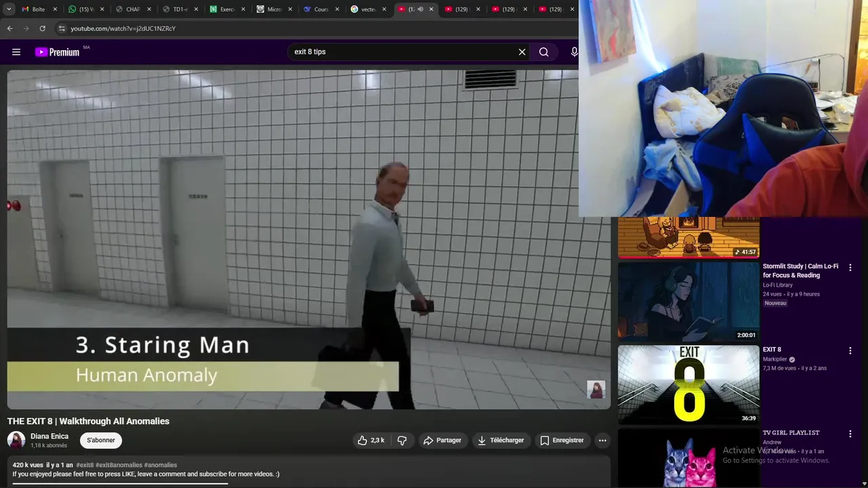Open Stormlit Study video options menu
The image size is (868, 488).
point(850,268)
